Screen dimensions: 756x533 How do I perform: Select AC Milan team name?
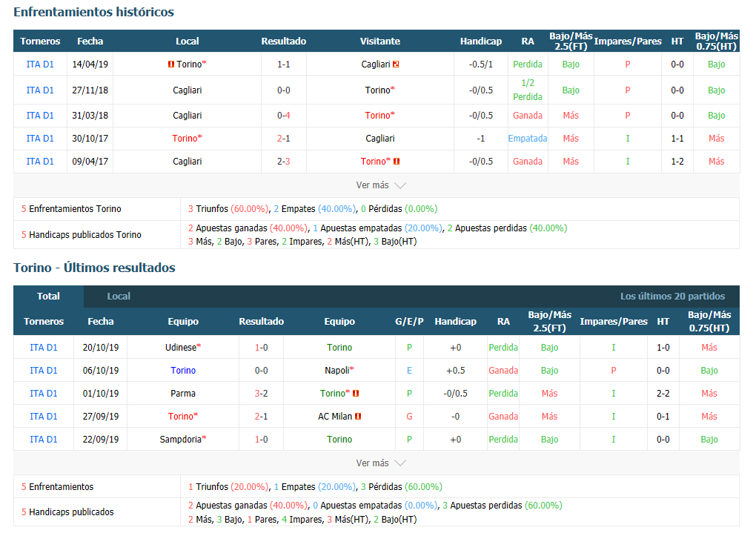[x=335, y=417]
